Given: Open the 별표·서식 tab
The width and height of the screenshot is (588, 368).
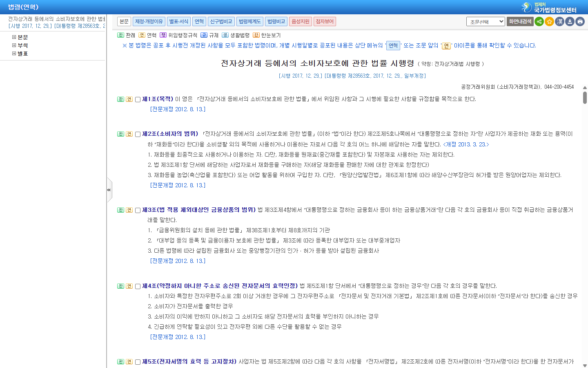Looking at the screenshot, I should point(178,21).
